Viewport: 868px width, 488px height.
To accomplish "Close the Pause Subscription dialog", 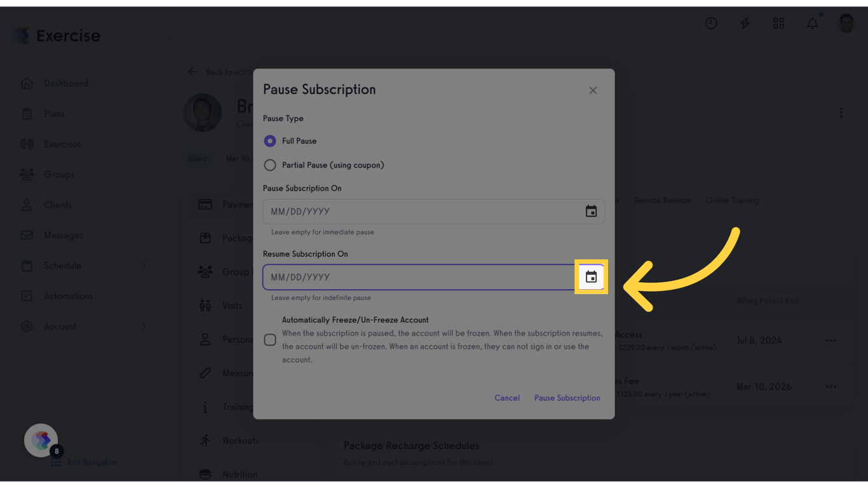I will pyautogui.click(x=593, y=90).
